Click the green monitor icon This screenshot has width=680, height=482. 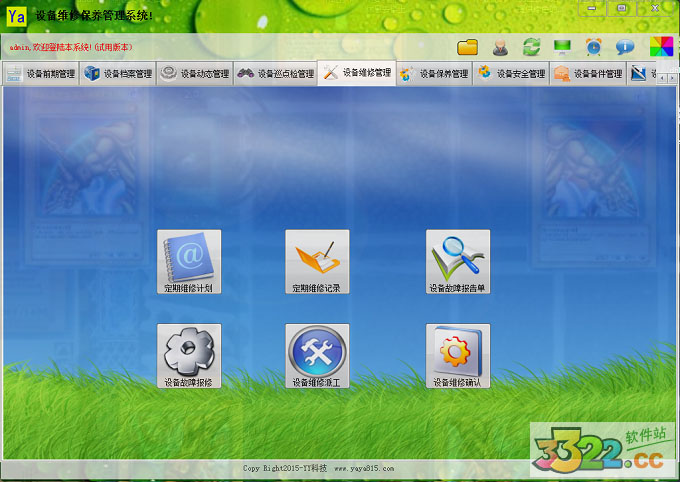pyautogui.click(x=562, y=47)
